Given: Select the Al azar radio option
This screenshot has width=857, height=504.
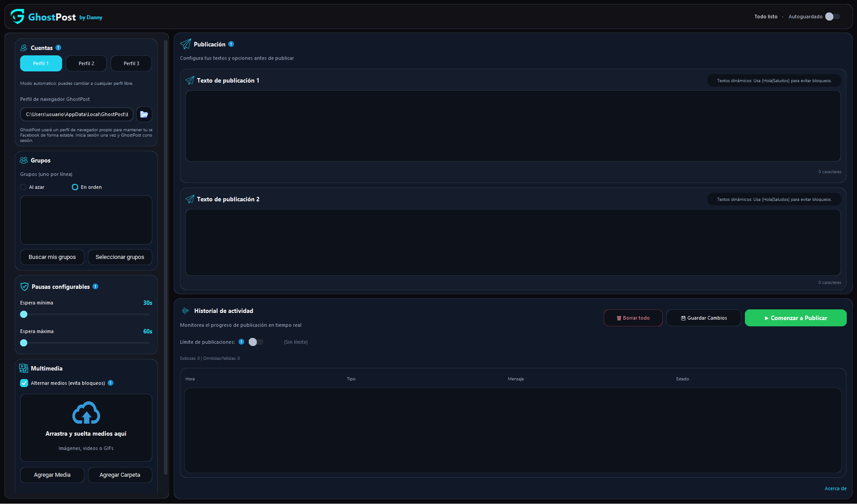Looking at the screenshot, I should click(x=23, y=187).
